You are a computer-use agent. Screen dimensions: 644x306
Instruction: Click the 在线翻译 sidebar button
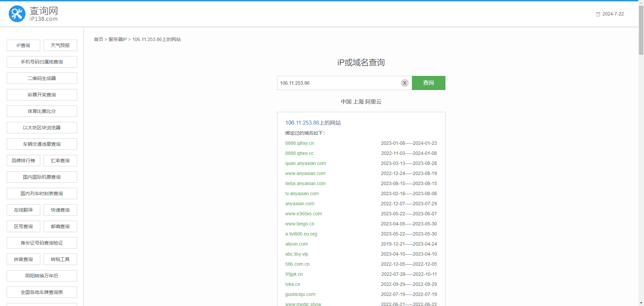tap(23, 210)
